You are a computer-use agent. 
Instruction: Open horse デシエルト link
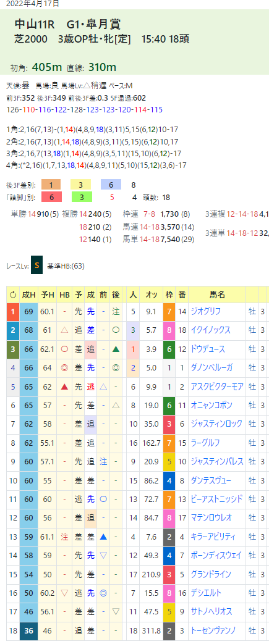point(206,592)
